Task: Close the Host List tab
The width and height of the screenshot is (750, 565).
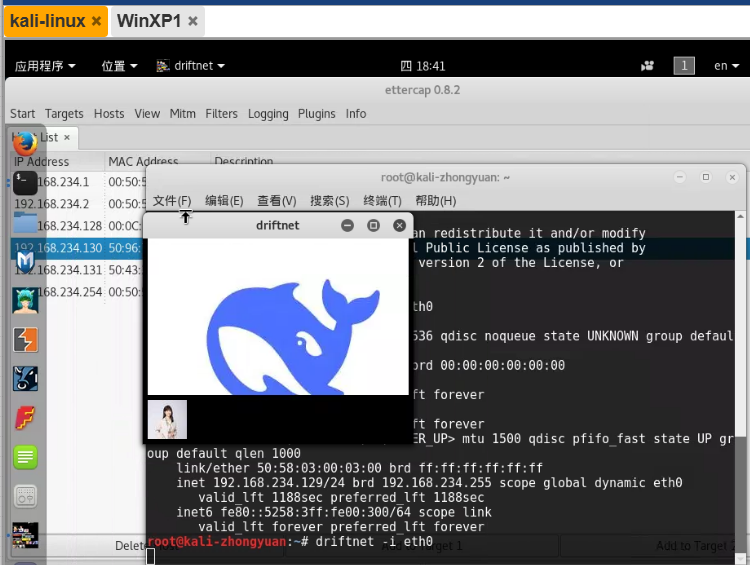Action: point(67,138)
